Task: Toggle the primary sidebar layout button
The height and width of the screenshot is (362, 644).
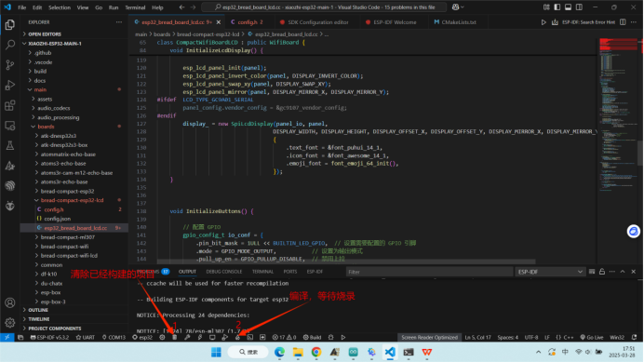Action: click(557, 7)
